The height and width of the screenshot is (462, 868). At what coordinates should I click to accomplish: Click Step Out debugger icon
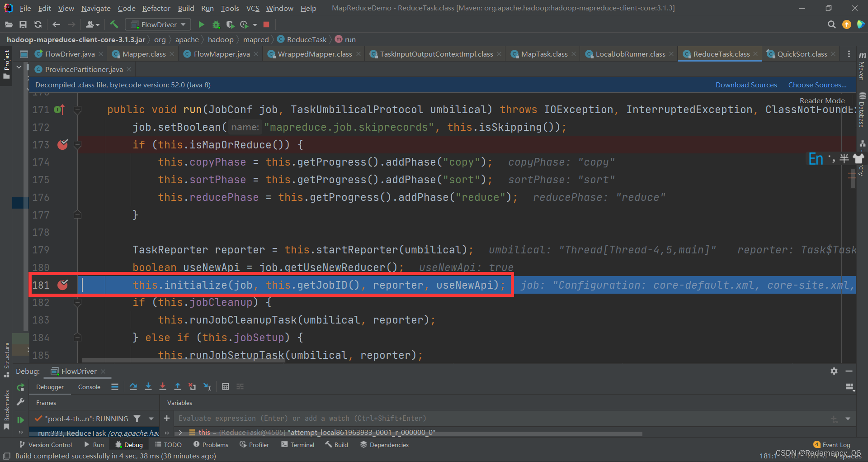click(x=178, y=386)
